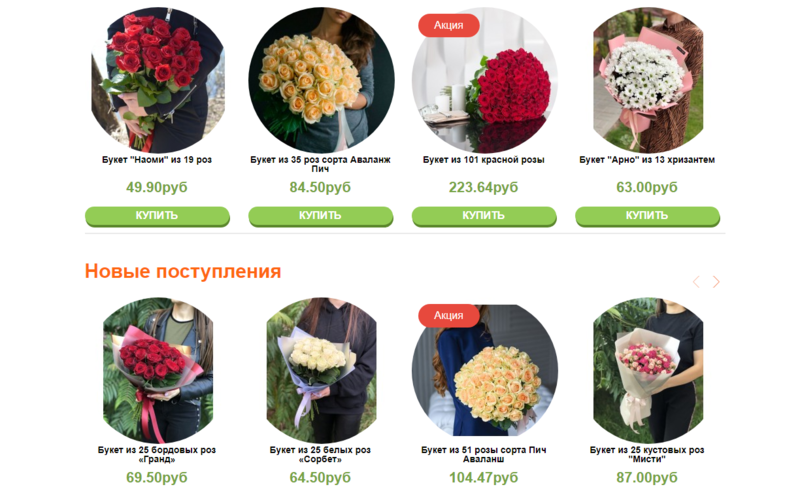Buy the Букет "Арно" из 13 хризантем
800x489 pixels.
coord(647,216)
